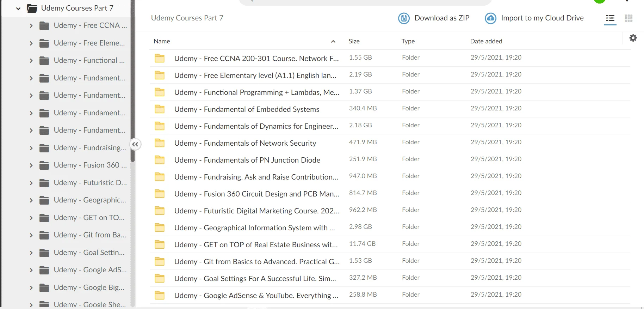Image resolution: width=644 pixels, height=309 pixels.
Task: Click sidebar folder icon of Udemy - Git from Ba...
Action: 44,235
